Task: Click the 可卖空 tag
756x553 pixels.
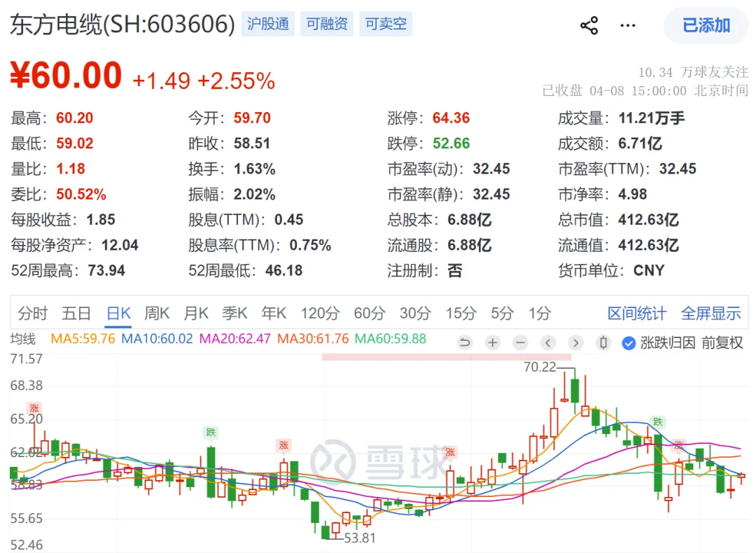Action: tap(385, 24)
